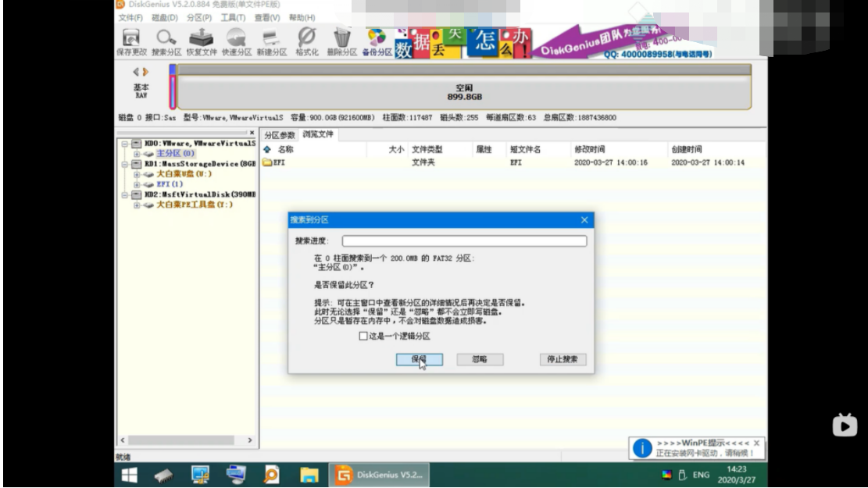Open the Windows Start button
The height and width of the screenshot is (488, 868).
130,475
